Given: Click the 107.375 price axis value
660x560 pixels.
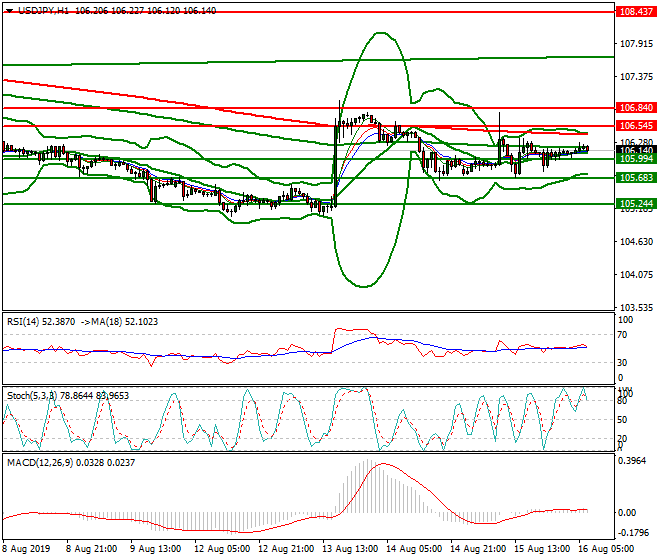Looking at the screenshot, I should point(636,77).
